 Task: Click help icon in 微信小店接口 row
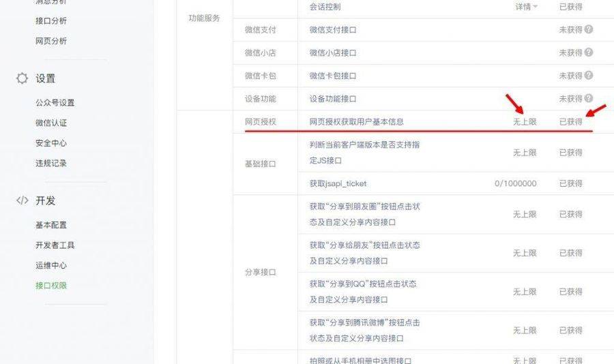tap(588, 52)
